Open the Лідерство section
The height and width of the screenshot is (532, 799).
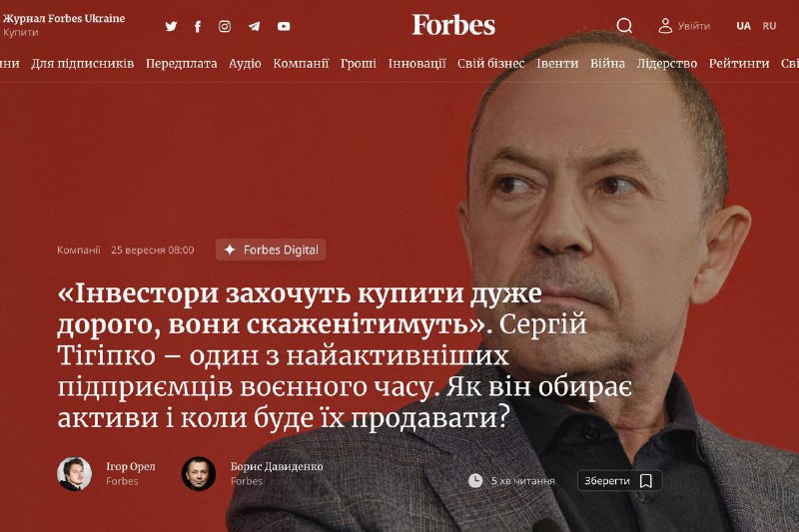[666, 64]
